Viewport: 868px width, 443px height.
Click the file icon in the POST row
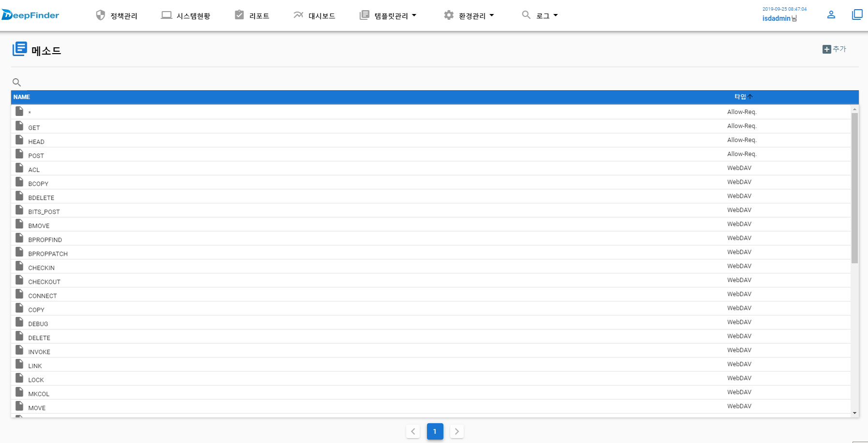pos(19,154)
